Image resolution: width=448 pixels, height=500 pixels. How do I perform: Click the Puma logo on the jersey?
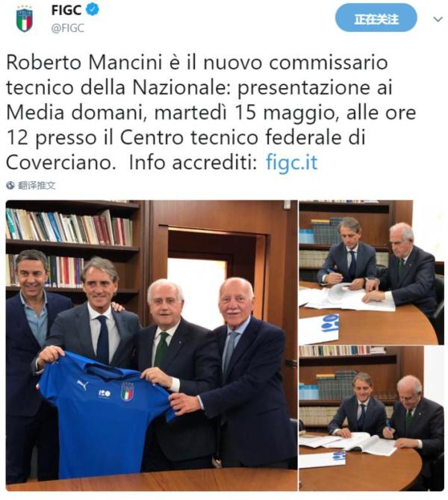[83, 385]
